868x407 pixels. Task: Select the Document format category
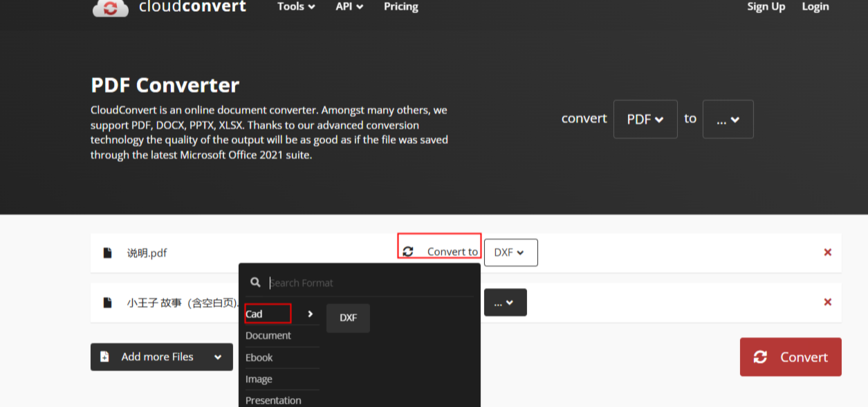(x=268, y=336)
